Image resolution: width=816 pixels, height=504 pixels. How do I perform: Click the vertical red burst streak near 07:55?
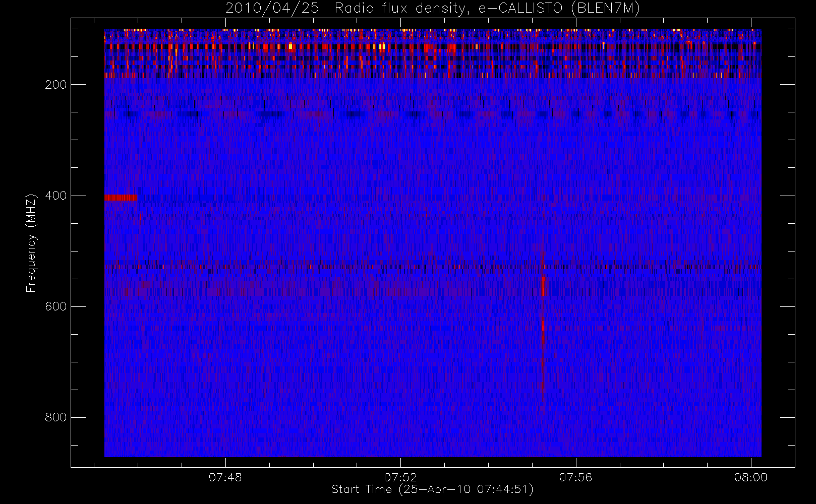click(543, 323)
